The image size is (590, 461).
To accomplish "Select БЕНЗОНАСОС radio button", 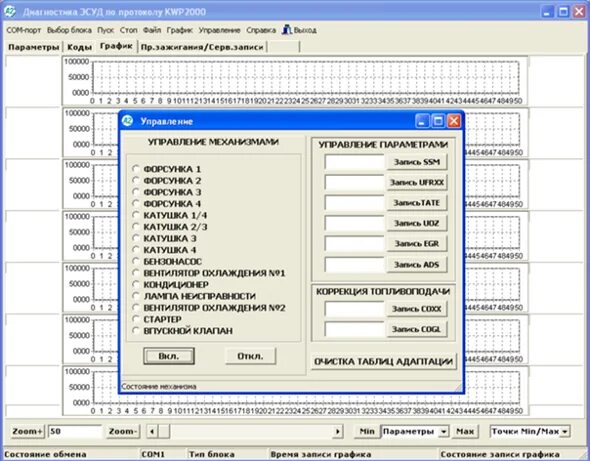I will [136, 261].
